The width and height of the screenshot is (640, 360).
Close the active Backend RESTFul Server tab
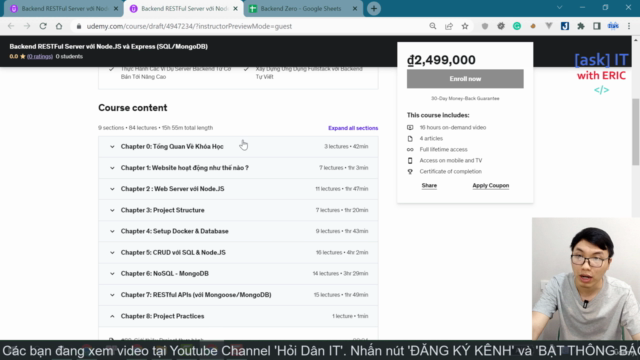[x=235, y=9]
